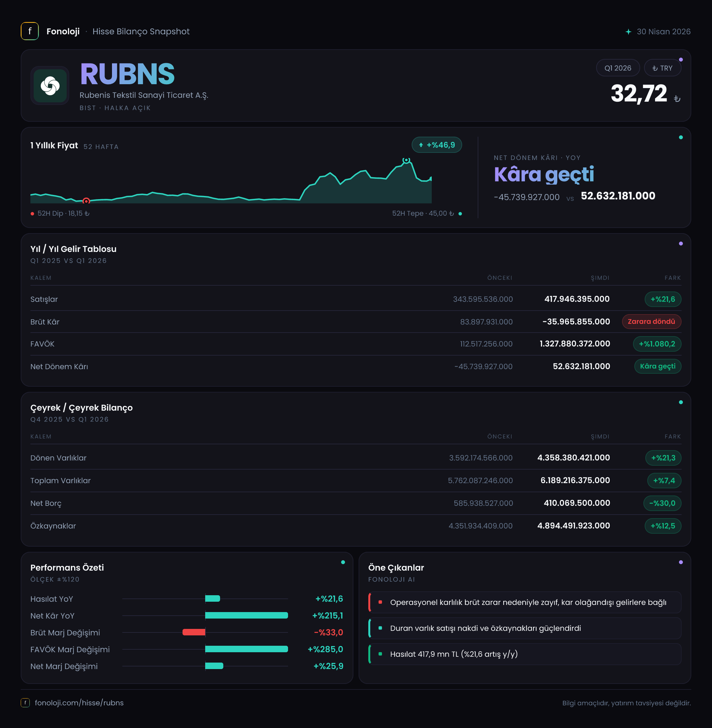Select the Duran varlık satışı highlight item
The image size is (712, 728).
525,628
